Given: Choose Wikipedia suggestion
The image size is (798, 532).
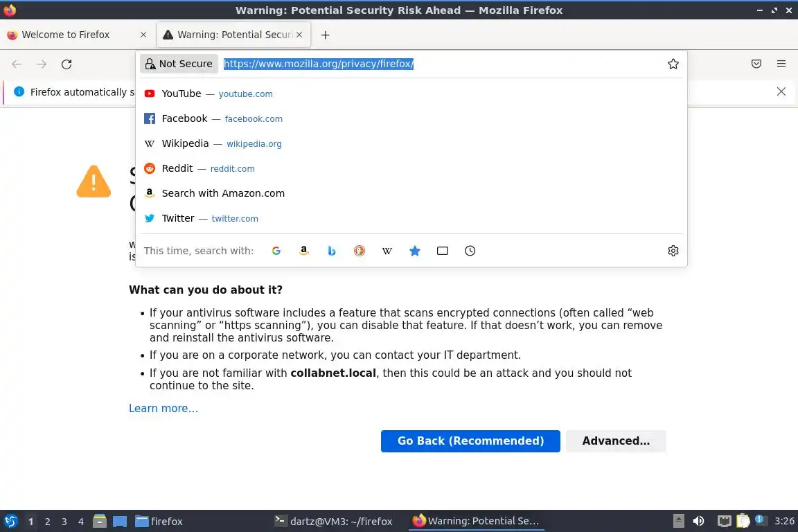Looking at the screenshot, I should (411, 143).
